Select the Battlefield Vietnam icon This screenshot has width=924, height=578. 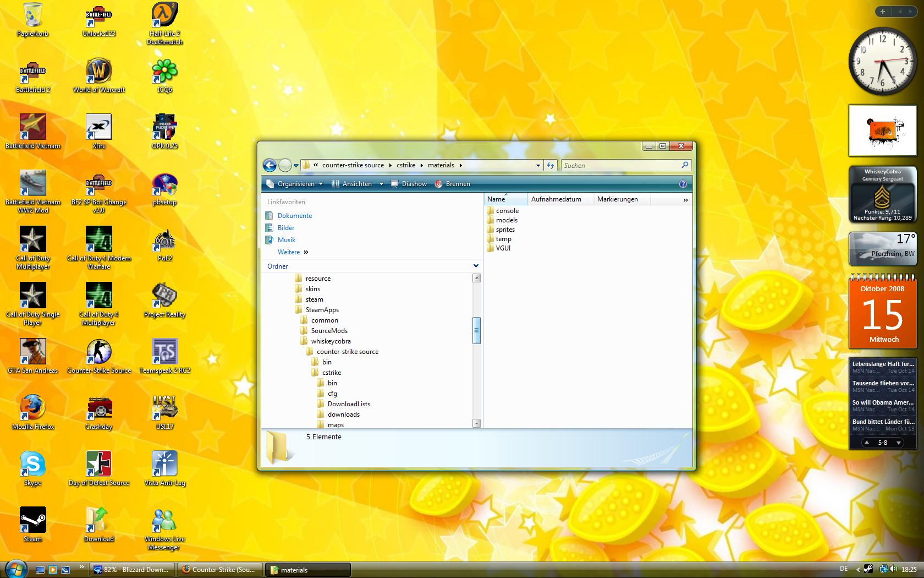click(32, 132)
